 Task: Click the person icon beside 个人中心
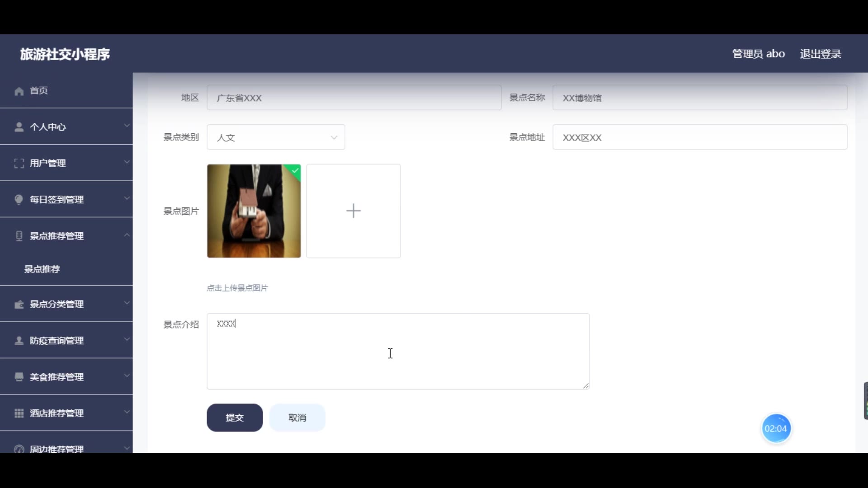19,127
